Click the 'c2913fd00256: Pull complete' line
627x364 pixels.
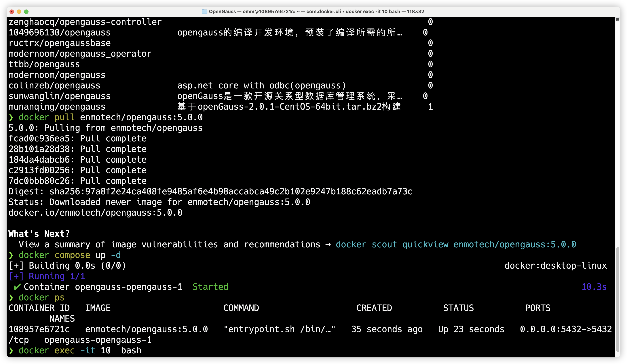click(77, 170)
